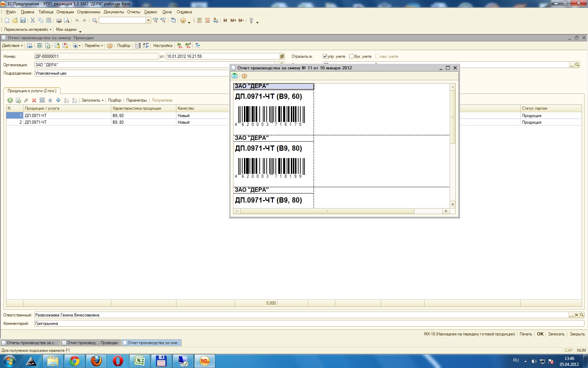Click the horizontal scrollbar right arrow in preview
The height and width of the screenshot is (368, 588).
coord(446,211)
